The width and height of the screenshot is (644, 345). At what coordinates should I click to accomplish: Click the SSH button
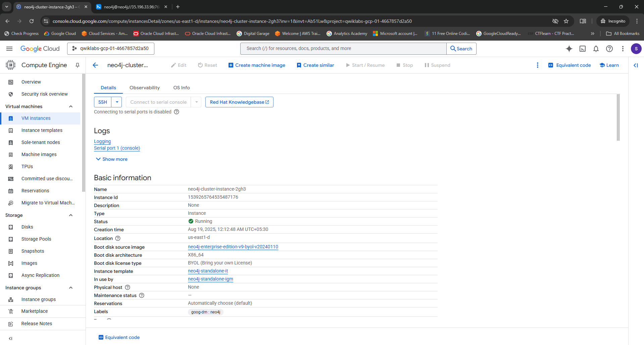pyautogui.click(x=103, y=102)
